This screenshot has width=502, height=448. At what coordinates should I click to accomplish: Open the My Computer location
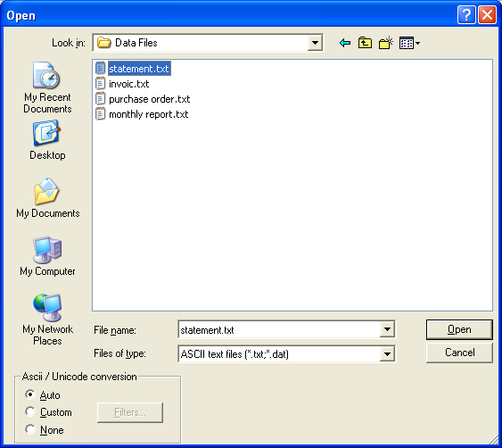click(47, 256)
